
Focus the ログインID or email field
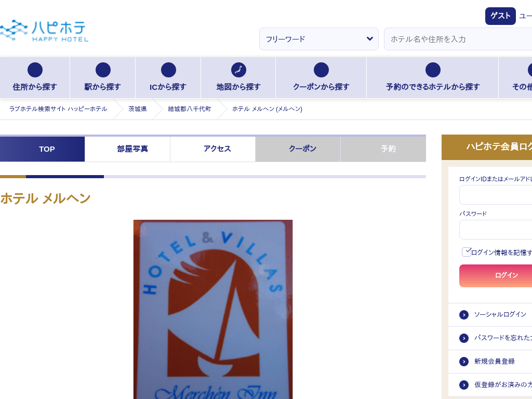pos(496,195)
